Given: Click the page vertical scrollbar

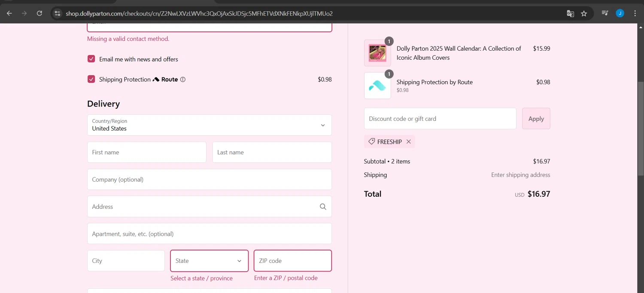Looking at the screenshot, I should click(641, 129).
